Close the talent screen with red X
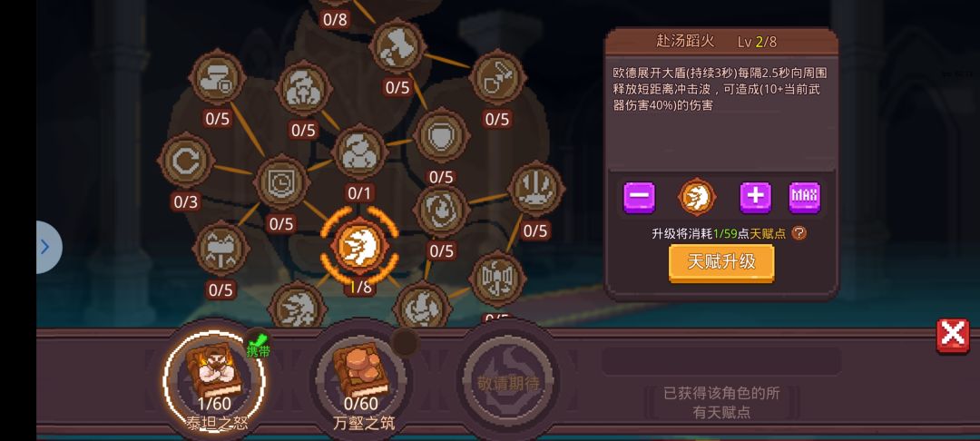This screenshot has height=441, width=980. pyautogui.click(x=953, y=336)
